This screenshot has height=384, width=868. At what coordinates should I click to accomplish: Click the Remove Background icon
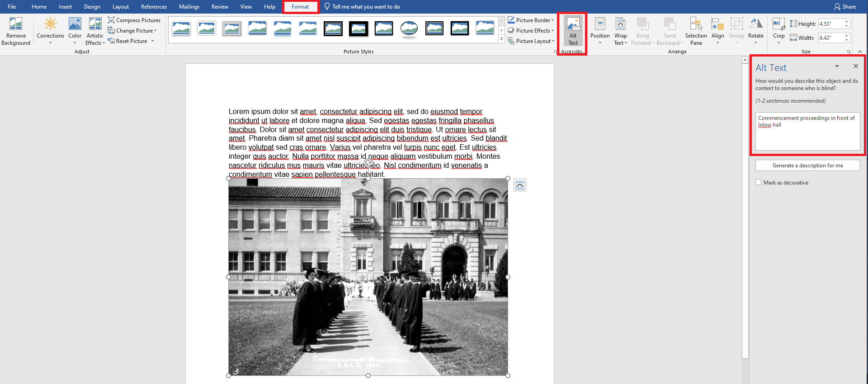coord(16,31)
